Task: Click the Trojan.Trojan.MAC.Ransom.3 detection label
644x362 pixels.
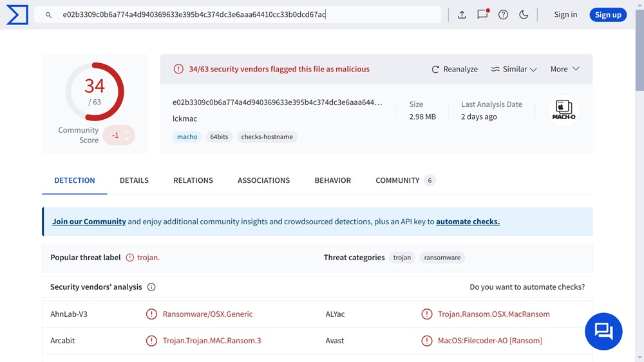Action: pos(211,341)
